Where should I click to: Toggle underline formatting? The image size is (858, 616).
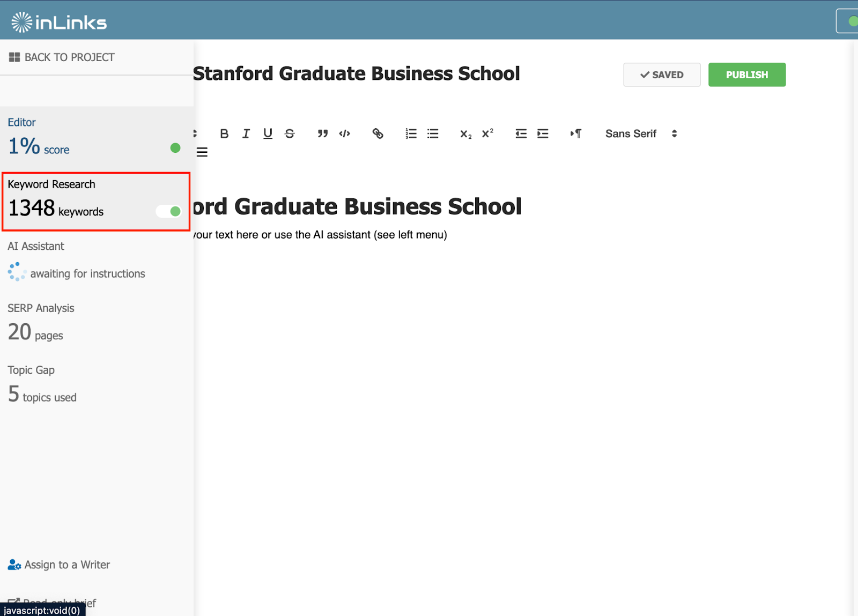click(x=268, y=133)
